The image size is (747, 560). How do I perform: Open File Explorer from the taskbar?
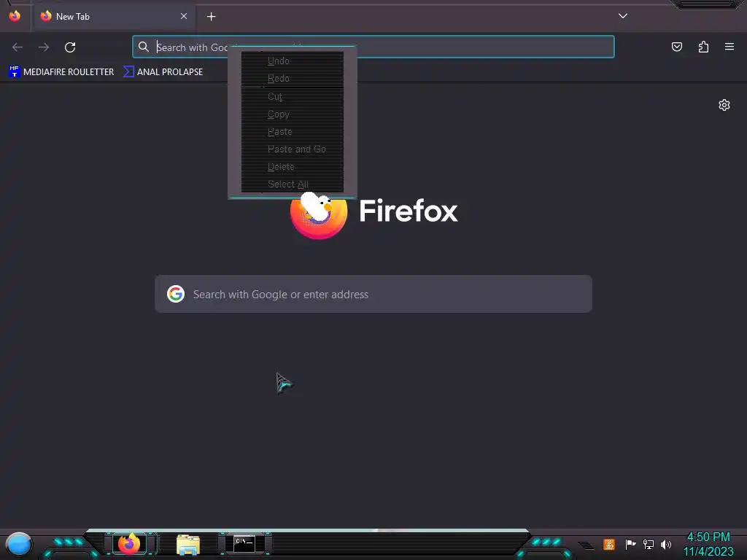[x=188, y=544]
